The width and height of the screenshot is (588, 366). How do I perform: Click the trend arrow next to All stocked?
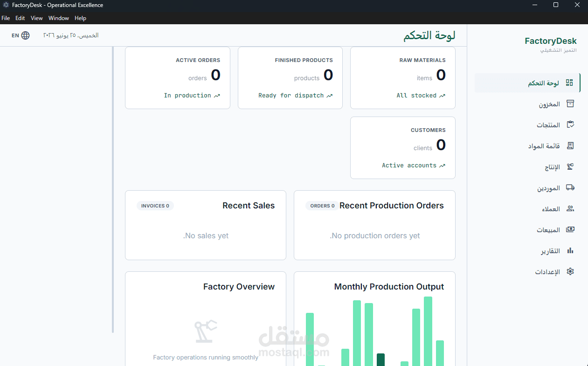[442, 96]
